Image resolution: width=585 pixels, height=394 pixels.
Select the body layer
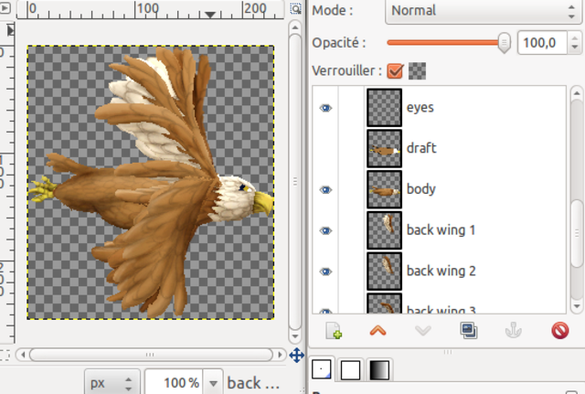[439, 190]
